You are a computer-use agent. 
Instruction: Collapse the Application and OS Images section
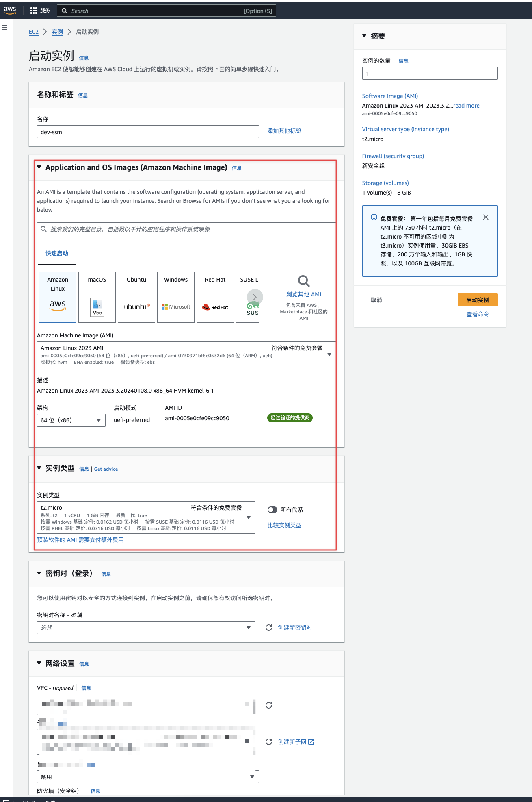(39, 167)
